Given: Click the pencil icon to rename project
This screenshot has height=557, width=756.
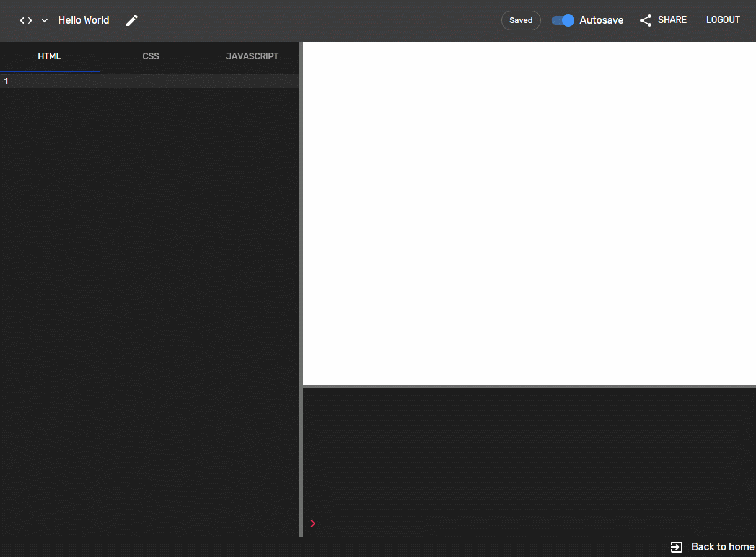Looking at the screenshot, I should [131, 20].
